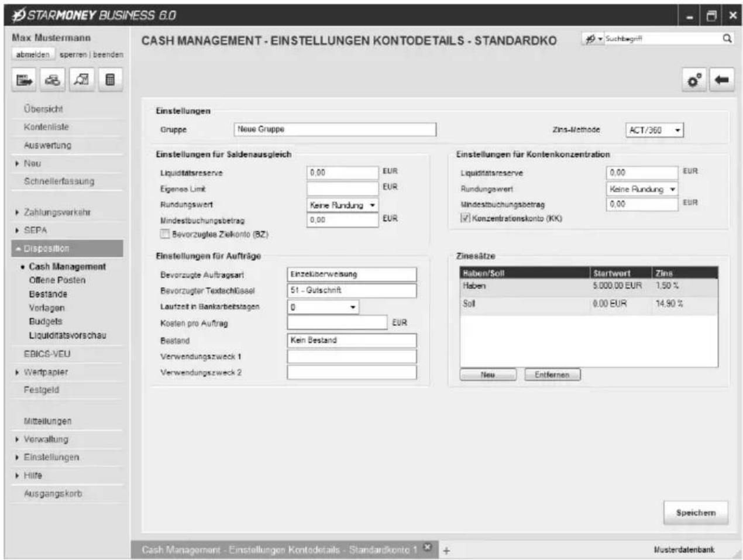Image resolution: width=743 pixels, height=560 pixels.
Task: Click the Musterdatenbank status bar text
Action: (x=684, y=550)
